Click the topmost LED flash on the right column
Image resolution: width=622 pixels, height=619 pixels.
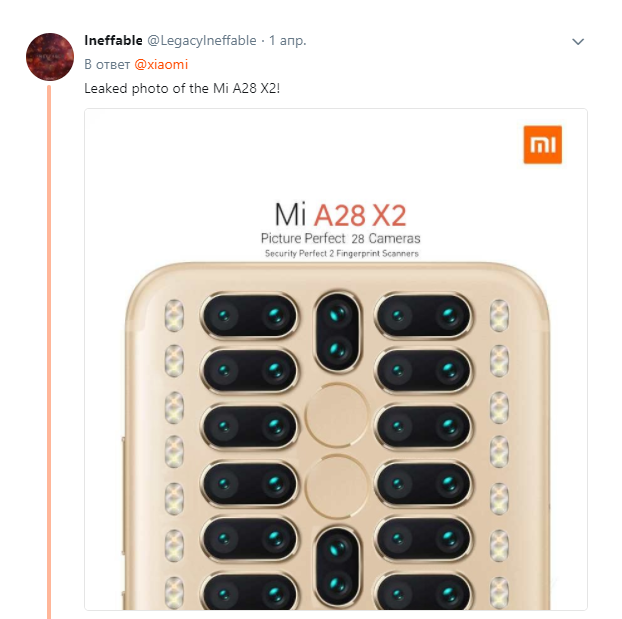click(x=499, y=316)
